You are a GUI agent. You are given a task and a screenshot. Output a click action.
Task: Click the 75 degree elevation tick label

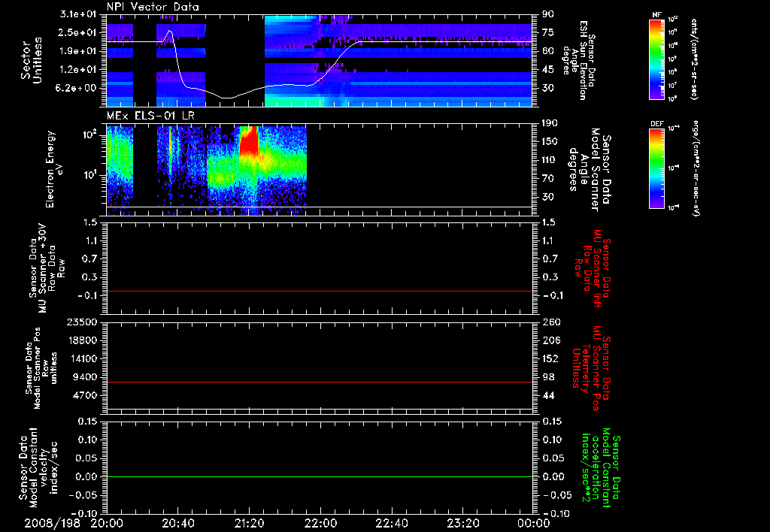coord(548,32)
